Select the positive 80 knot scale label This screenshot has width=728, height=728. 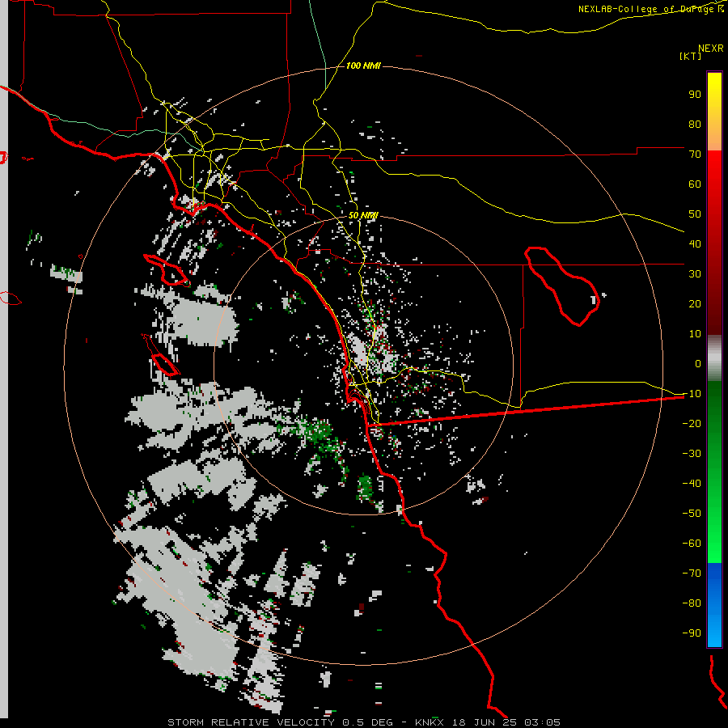(x=695, y=124)
